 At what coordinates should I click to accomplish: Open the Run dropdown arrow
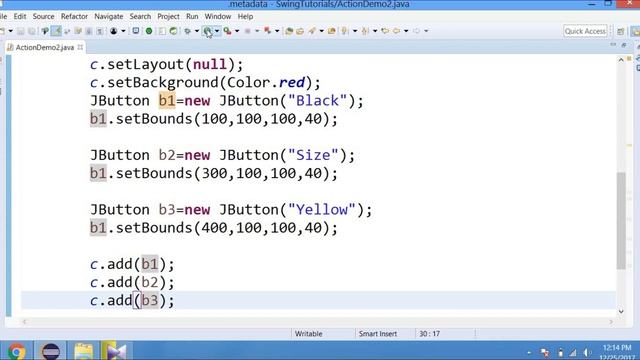217,31
